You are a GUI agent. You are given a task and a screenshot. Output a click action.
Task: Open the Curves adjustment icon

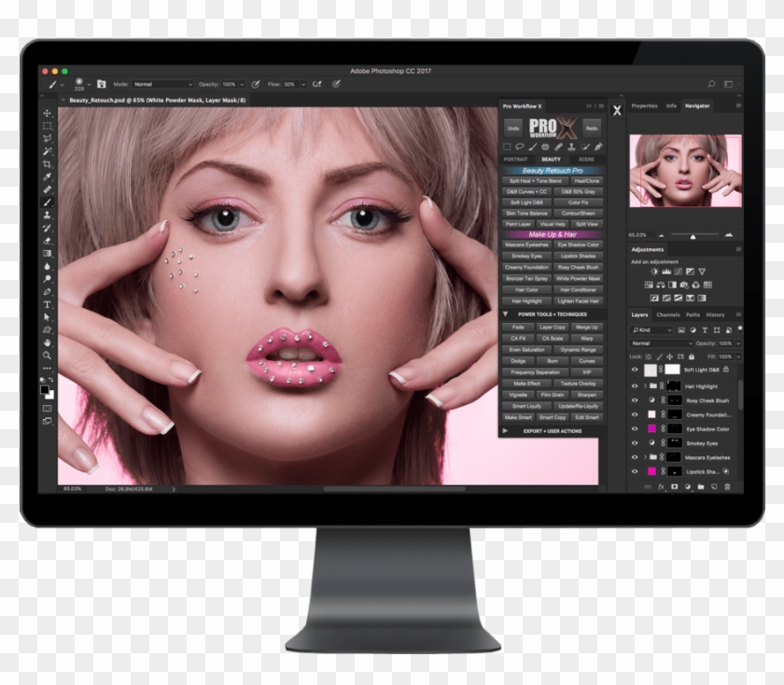click(678, 272)
